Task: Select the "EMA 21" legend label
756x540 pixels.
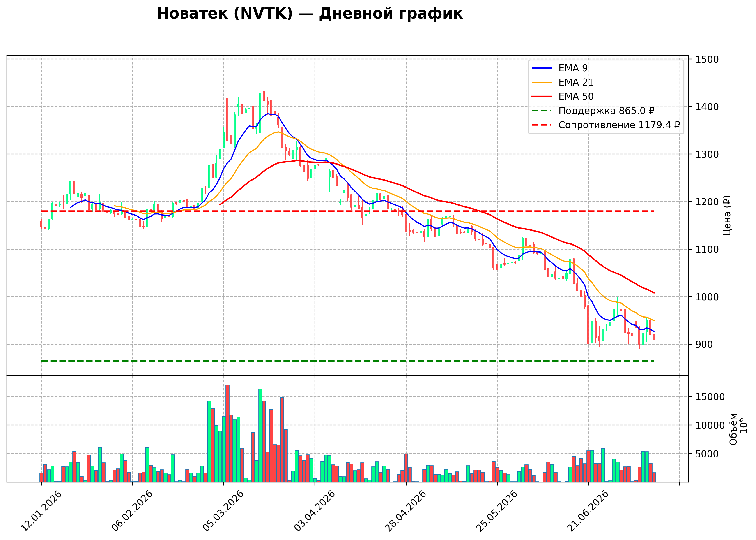Action: click(576, 82)
